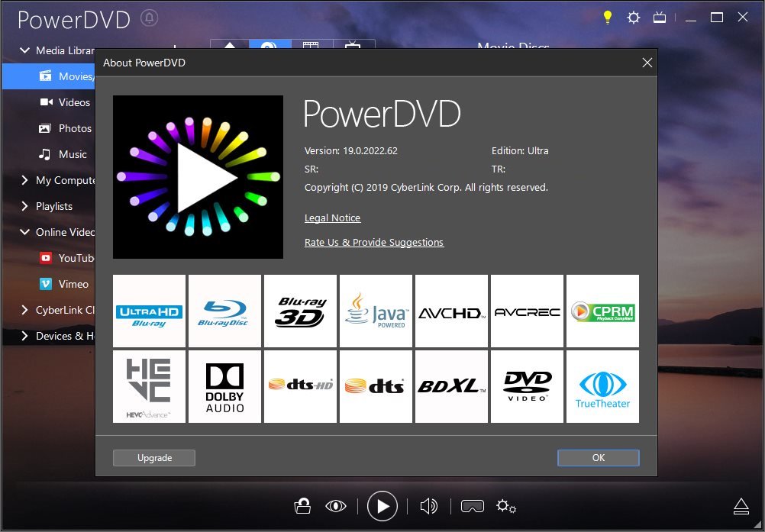Open the Legal Notice link
Screen dimensions: 765x532
click(332, 218)
